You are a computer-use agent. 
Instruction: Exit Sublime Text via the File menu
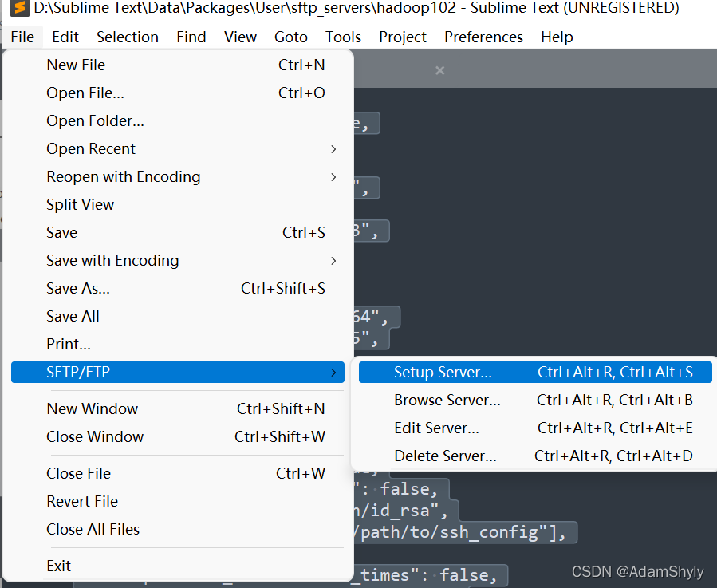point(58,565)
